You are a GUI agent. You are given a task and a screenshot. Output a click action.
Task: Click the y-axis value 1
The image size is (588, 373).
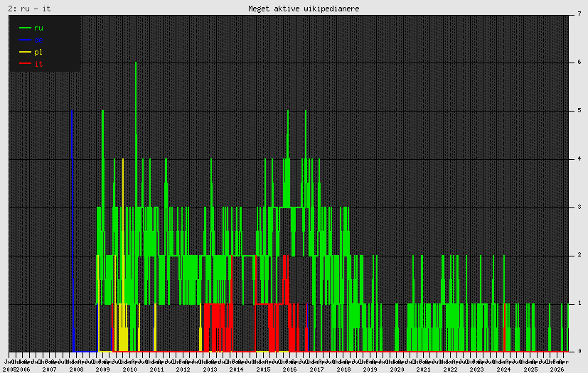[x=579, y=303]
